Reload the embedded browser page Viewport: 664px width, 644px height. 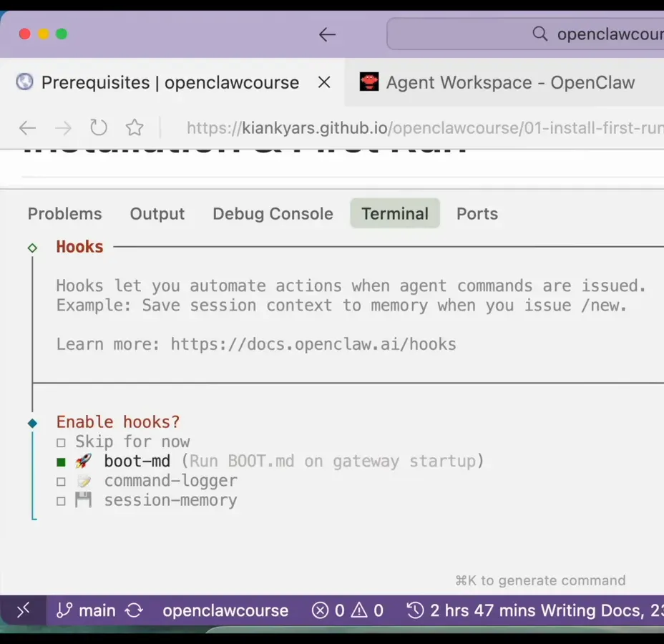coord(99,127)
